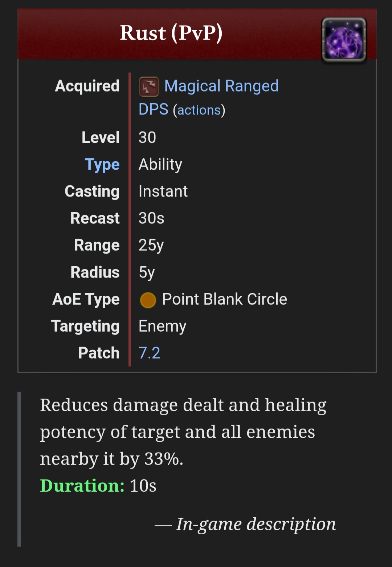This screenshot has width=392, height=567.
Task: Click the orange Point Blank Circle icon
Action: pos(148,300)
